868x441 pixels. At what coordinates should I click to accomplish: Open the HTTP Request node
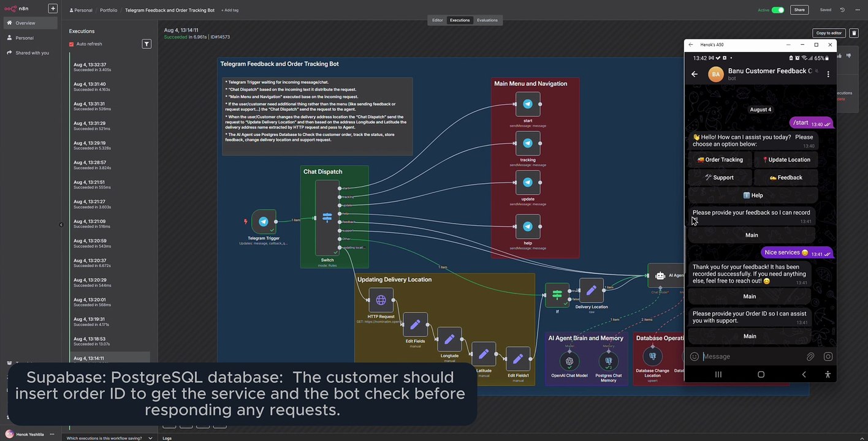pos(381,300)
